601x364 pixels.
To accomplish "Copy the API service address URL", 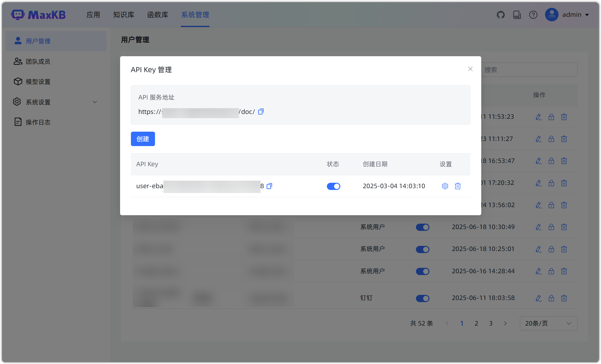I will [261, 112].
